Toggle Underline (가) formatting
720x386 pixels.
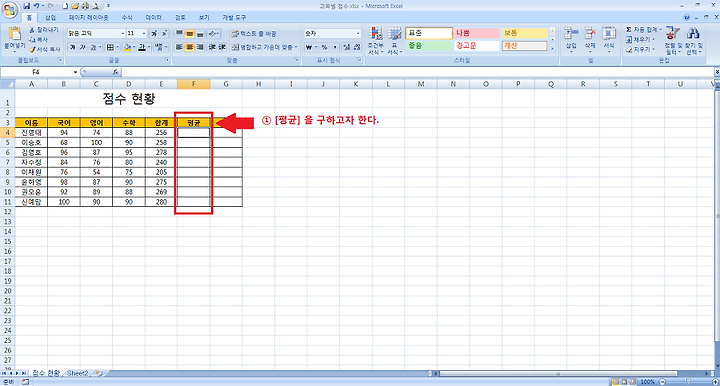pyautogui.click(x=93, y=47)
